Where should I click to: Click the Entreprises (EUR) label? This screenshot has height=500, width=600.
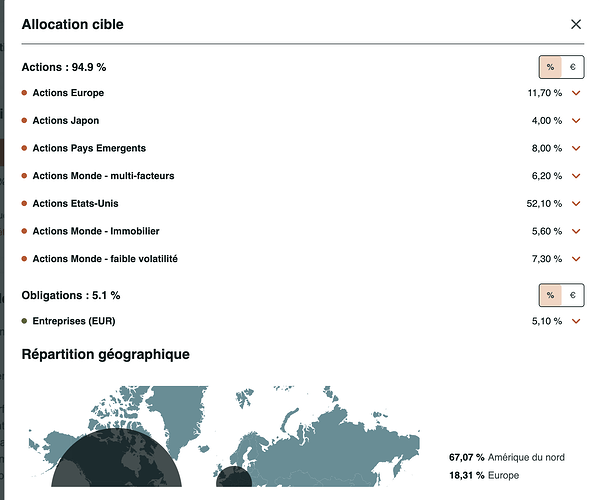[x=74, y=321]
